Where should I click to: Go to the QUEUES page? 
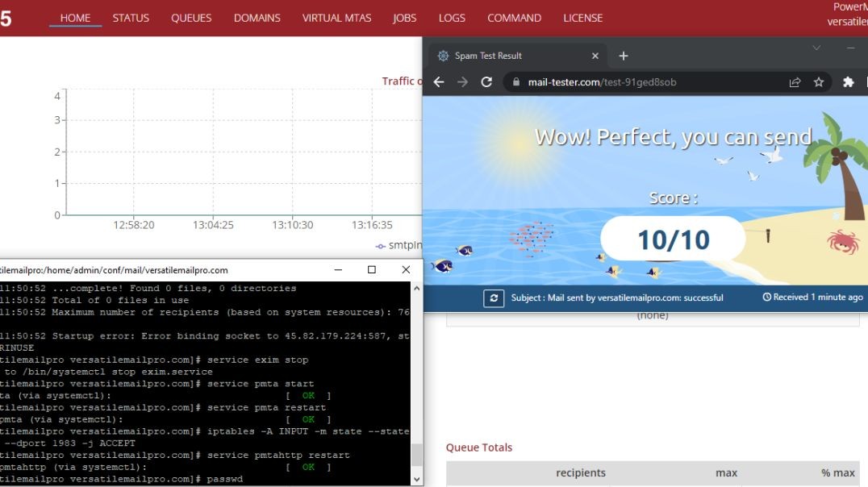[191, 18]
